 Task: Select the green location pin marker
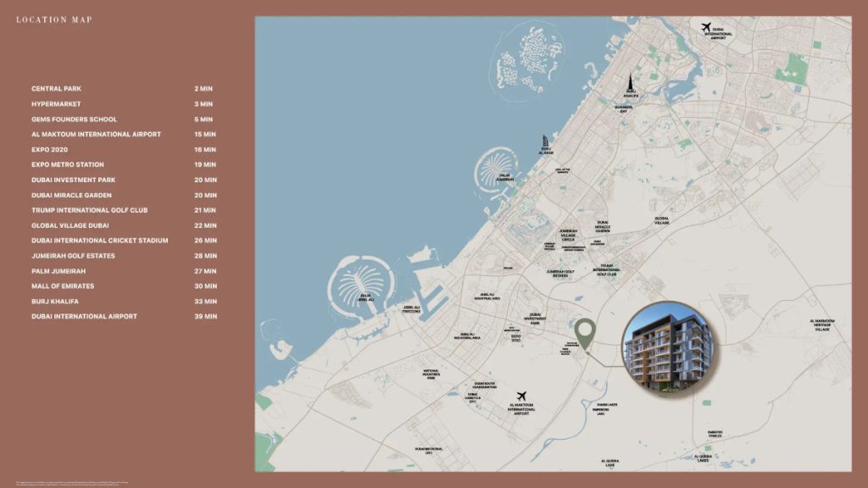pyautogui.click(x=586, y=330)
